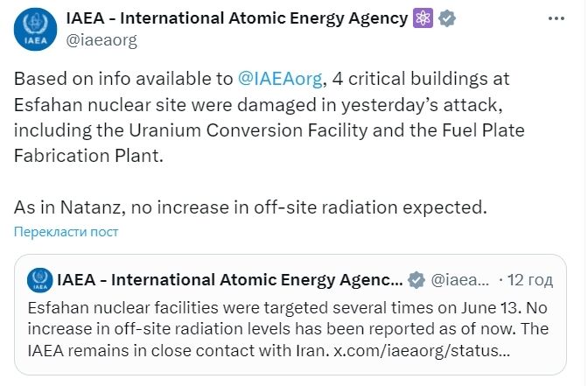Open the @IAEAorg mention in post text
Image resolution: width=588 pixels, height=386 pixels.
coord(280,79)
